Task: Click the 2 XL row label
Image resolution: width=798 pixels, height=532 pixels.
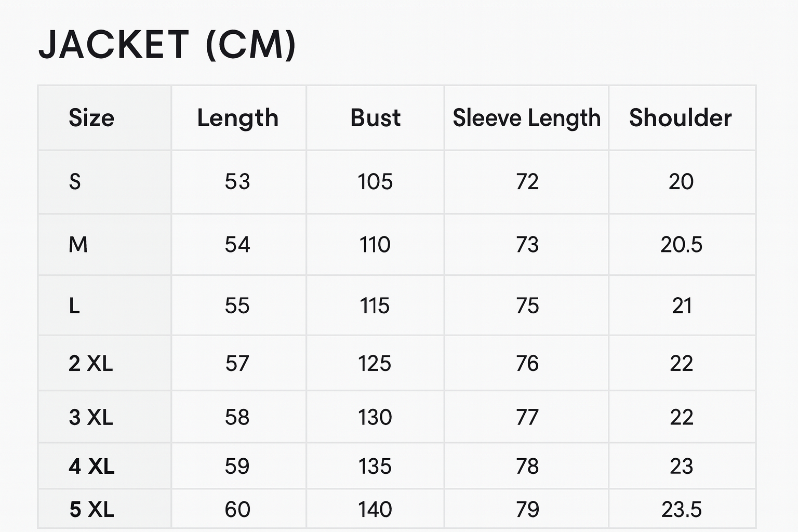Action: (x=90, y=363)
